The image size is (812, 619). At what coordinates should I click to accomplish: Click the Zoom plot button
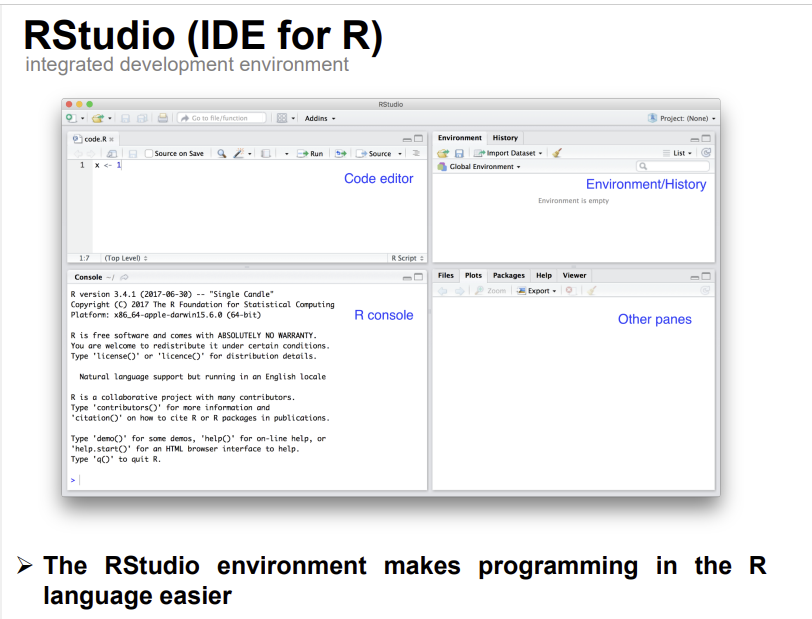click(x=490, y=291)
